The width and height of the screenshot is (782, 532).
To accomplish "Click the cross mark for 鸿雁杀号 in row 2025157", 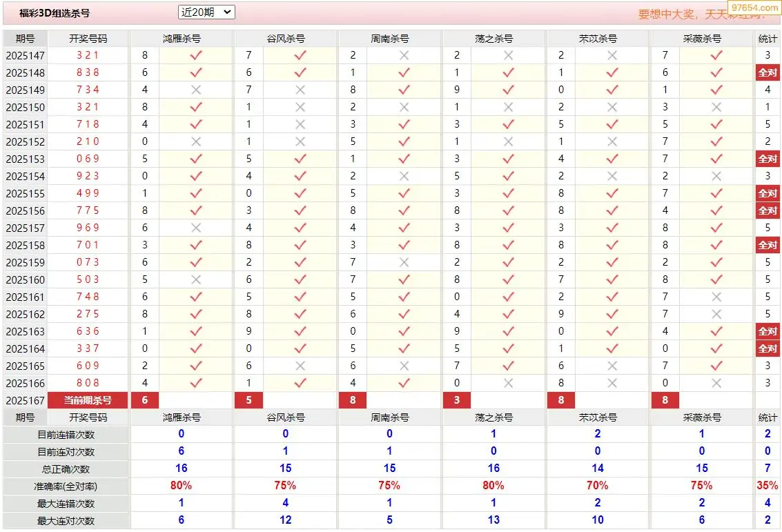I will (x=196, y=228).
